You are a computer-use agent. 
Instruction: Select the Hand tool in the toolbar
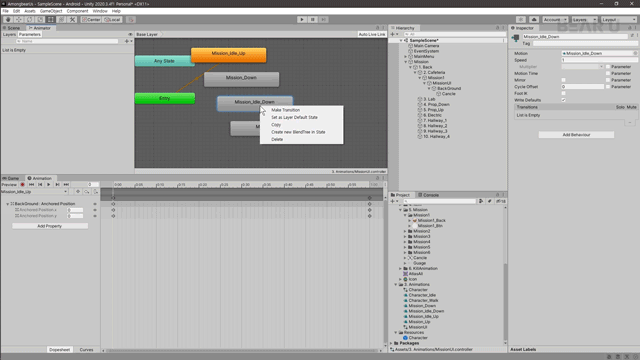[8, 20]
